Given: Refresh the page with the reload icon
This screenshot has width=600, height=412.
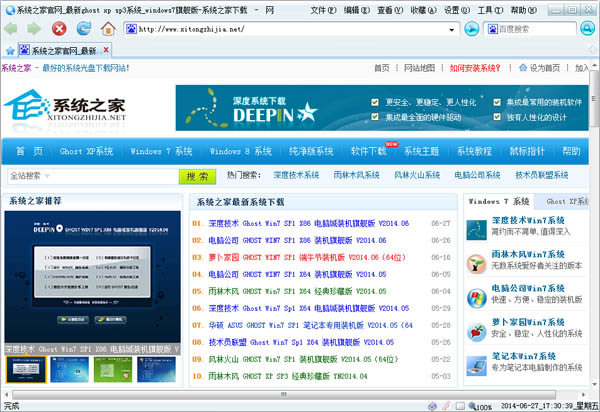Looking at the screenshot, I should pos(83,28).
